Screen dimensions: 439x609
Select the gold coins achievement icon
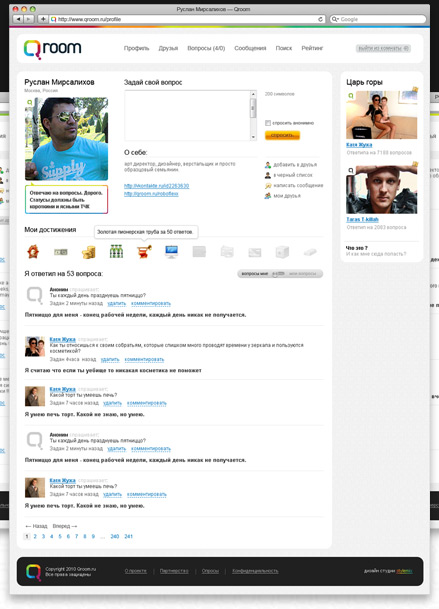click(x=89, y=252)
